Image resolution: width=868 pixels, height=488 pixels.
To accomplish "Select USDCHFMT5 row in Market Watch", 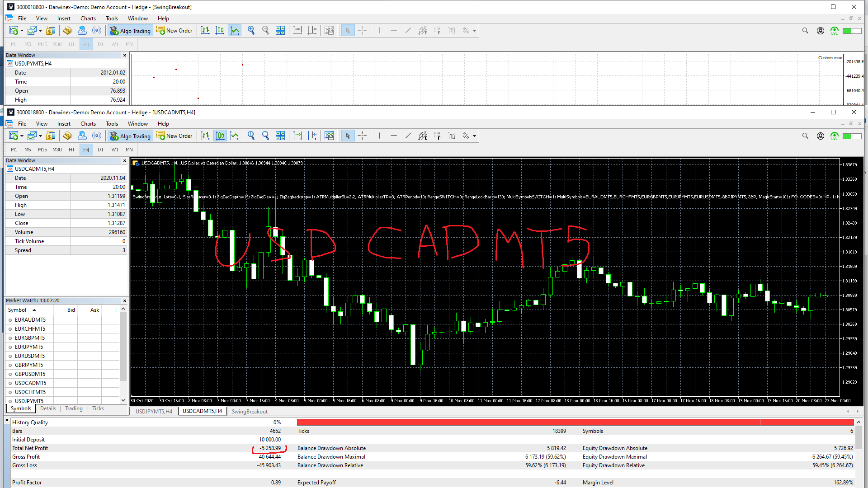I will pyautogui.click(x=62, y=392).
